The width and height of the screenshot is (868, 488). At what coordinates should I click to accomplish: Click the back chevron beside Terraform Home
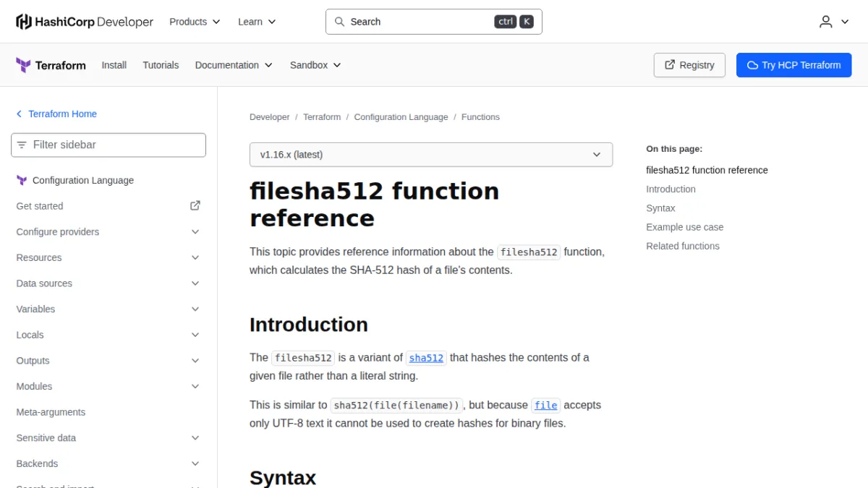tap(20, 114)
